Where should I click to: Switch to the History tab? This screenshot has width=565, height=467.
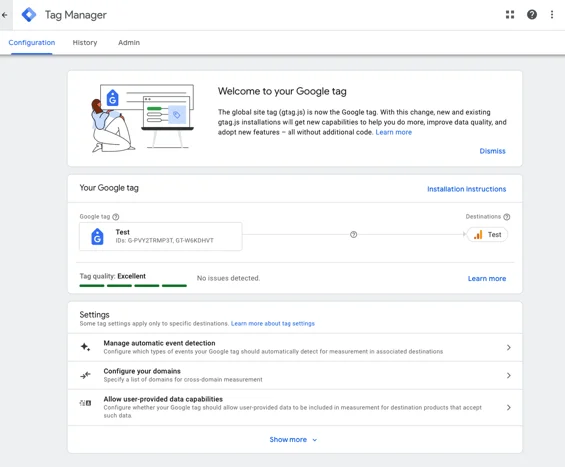pyautogui.click(x=85, y=43)
